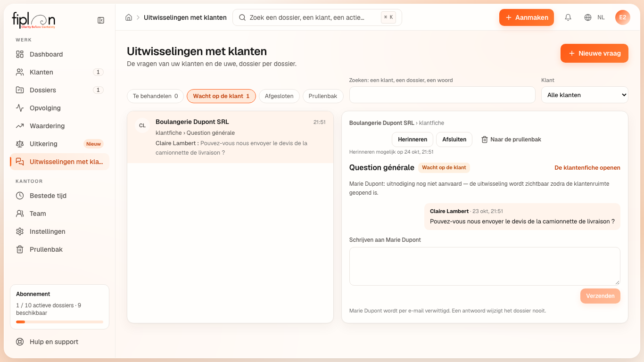Screen dimensions: 644x362
Task: Navigate to Dossiers in sidebar
Action: tap(59, 90)
